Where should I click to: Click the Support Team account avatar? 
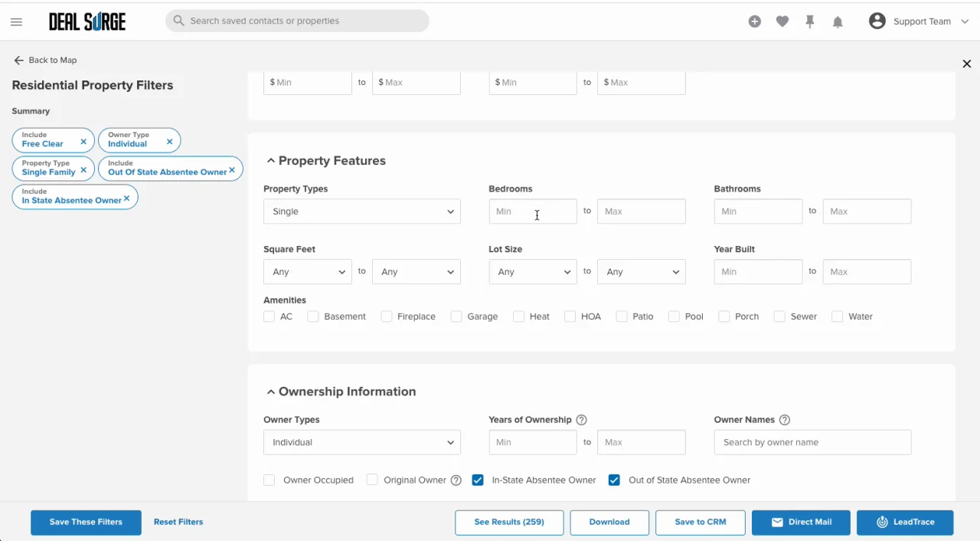point(877,21)
